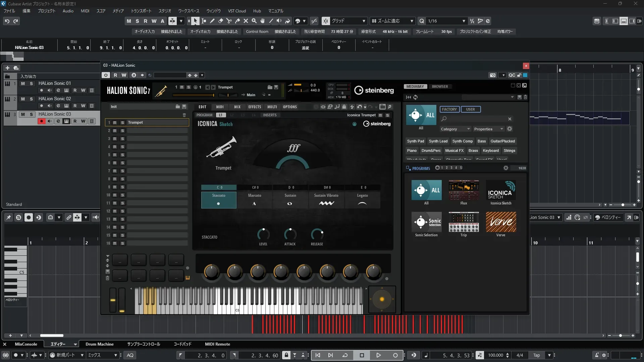Click the transport Record button
This screenshot has height=362, width=644.
395,355
